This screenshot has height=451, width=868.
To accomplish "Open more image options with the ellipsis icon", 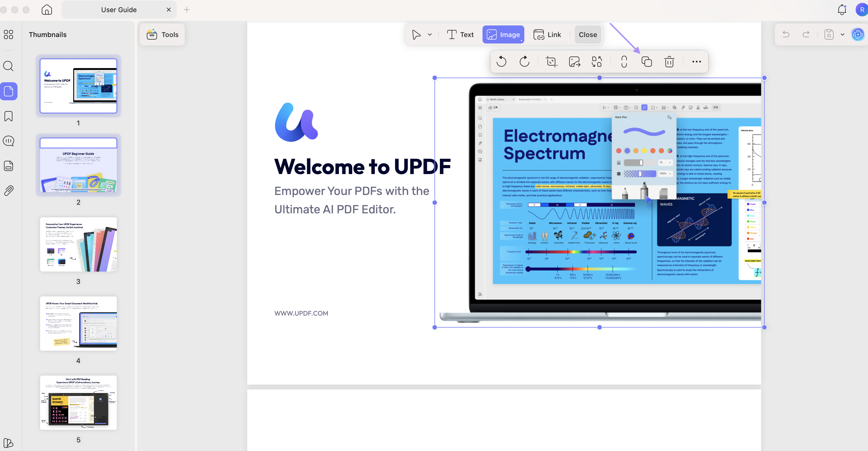I will click(696, 61).
